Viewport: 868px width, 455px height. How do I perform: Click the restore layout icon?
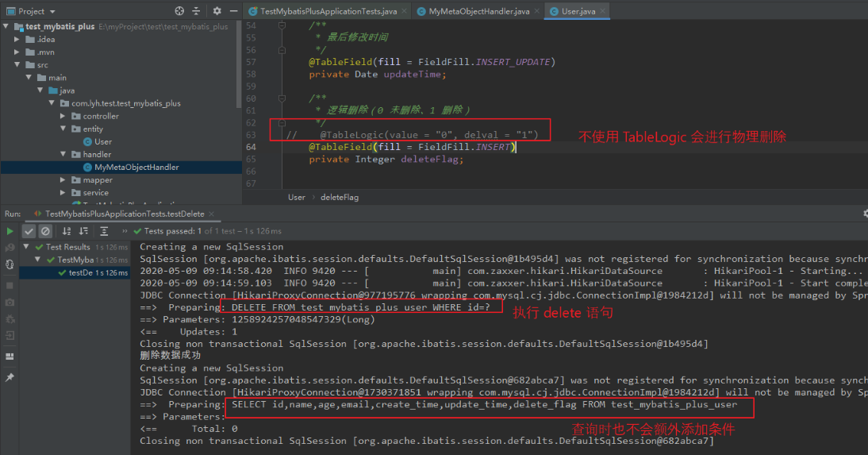[x=10, y=357]
